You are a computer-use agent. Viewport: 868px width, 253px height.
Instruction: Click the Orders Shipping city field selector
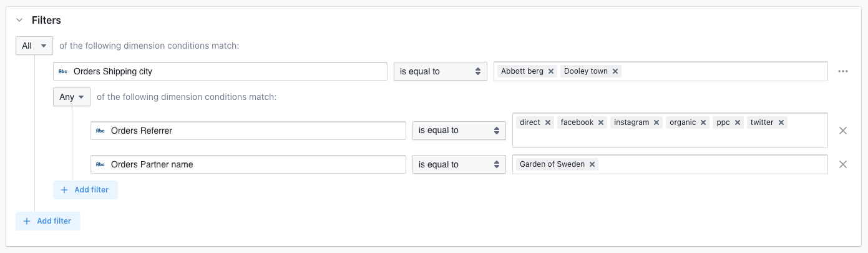[220, 71]
